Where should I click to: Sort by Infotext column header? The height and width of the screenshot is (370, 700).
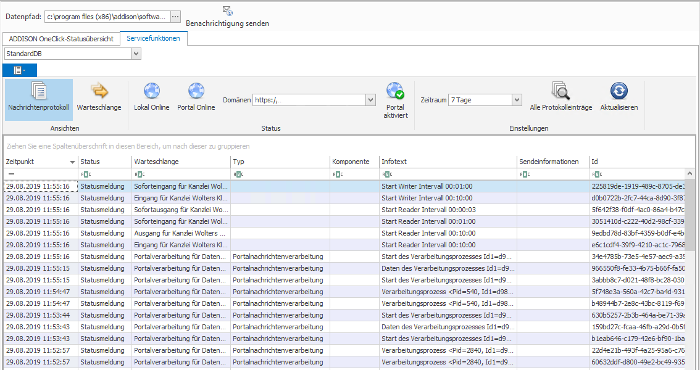(448, 162)
